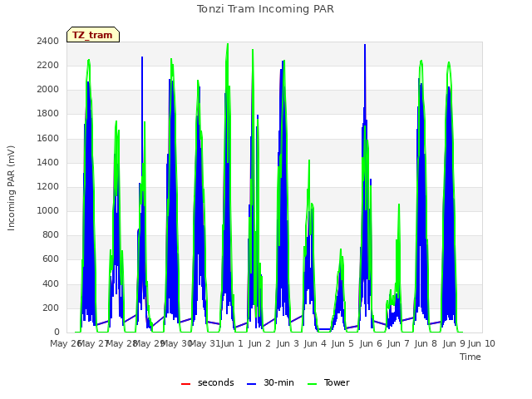This screenshot has width=532, height=399.
Task: Click the blue 30-min legend line
Action: pos(251,384)
